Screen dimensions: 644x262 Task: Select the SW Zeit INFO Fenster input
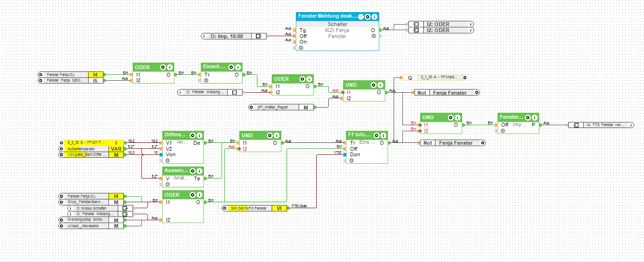(256, 208)
